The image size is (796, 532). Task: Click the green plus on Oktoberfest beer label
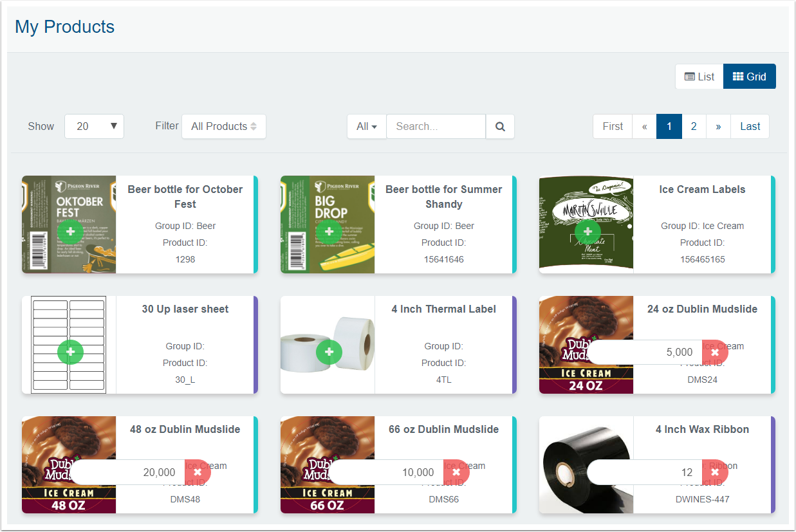click(70, 232)
